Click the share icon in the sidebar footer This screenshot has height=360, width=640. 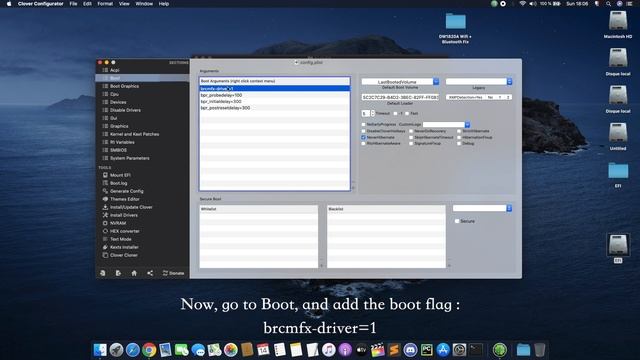coord(150,273)
